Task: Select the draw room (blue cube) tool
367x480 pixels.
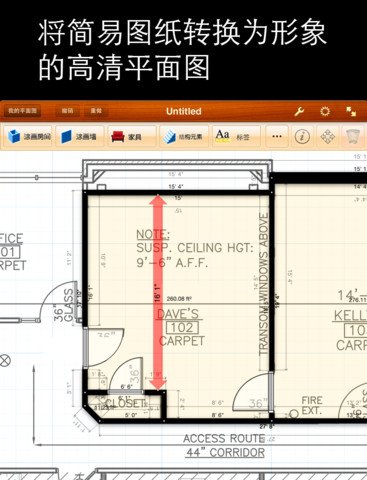Action: tap(29, 136)
